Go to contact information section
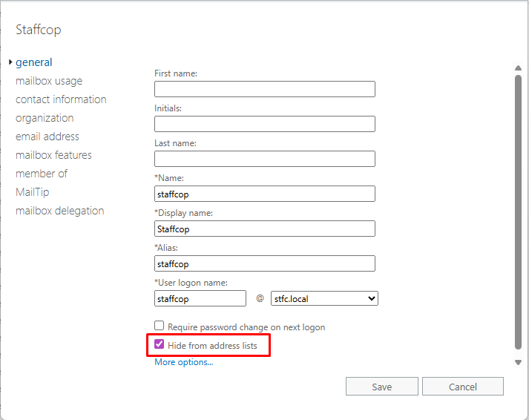 pyautogui.click(x=61, y=99)
